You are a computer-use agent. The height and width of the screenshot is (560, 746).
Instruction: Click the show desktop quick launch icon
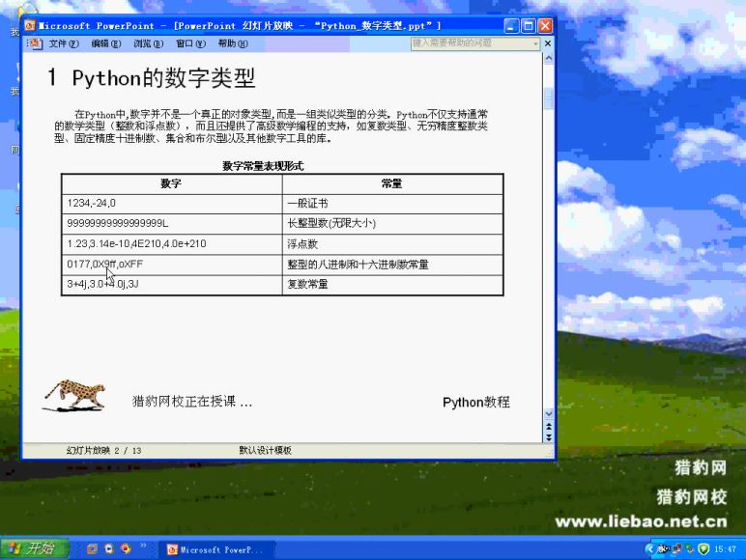[x=92, y=549]
